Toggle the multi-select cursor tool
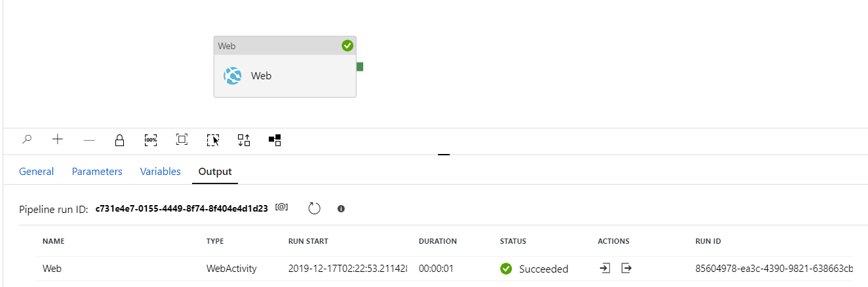Image resolution: width=868 pixels, height=287 pixels. 212,140
